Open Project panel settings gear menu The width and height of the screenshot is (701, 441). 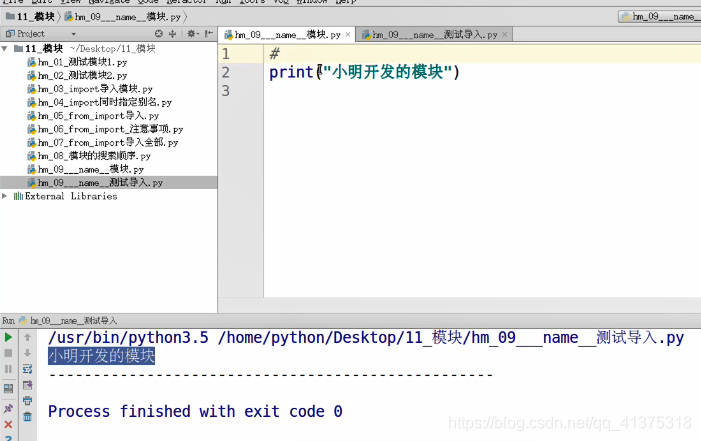click(193, 34)
